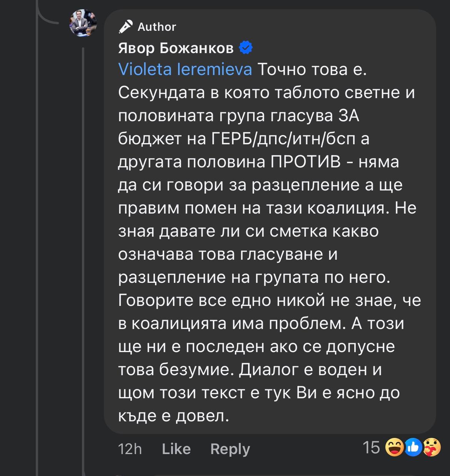Click the word ПРОТИВ in the comment
The width and height of the screenshot is (450, 476).
306,162
